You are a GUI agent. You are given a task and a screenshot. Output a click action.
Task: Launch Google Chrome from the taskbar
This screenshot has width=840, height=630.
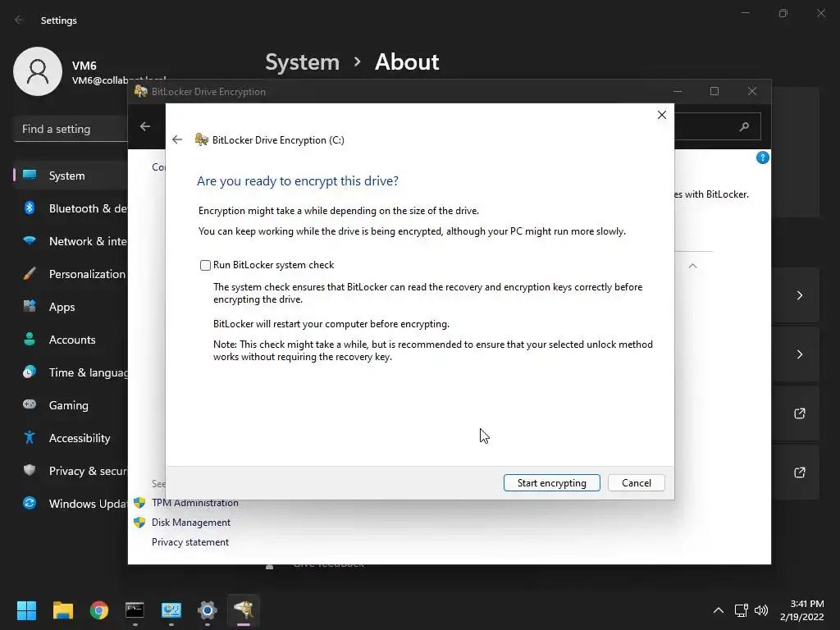tap(98, 610)
